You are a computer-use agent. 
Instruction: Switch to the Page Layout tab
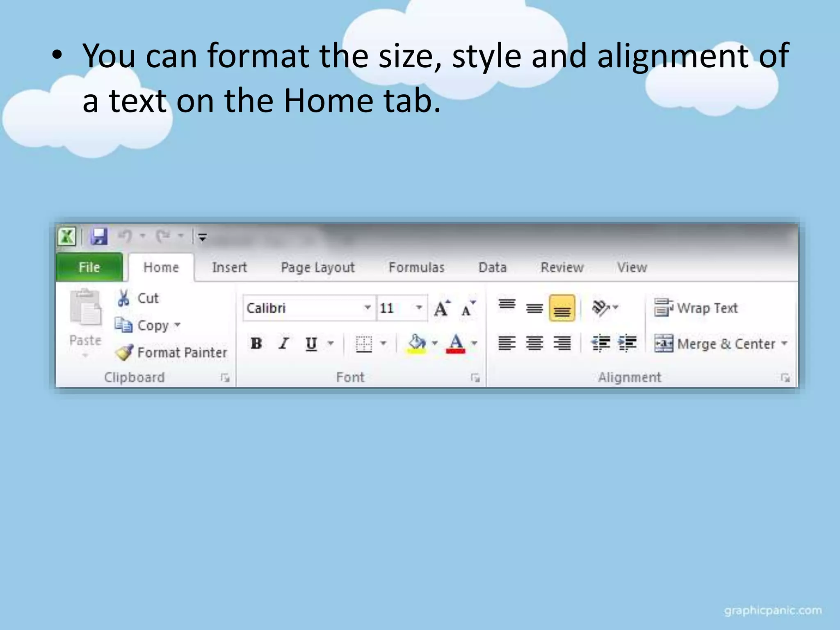(317, 267)
